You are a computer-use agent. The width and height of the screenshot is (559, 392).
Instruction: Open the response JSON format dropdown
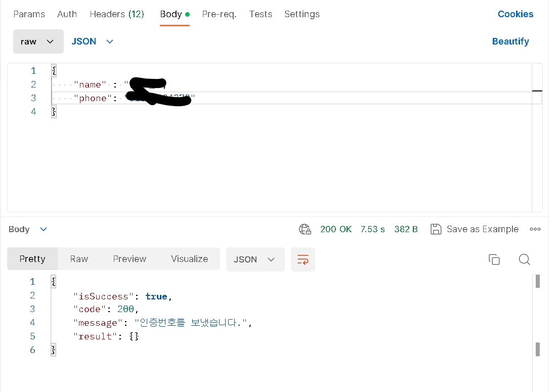click(255, 259)
